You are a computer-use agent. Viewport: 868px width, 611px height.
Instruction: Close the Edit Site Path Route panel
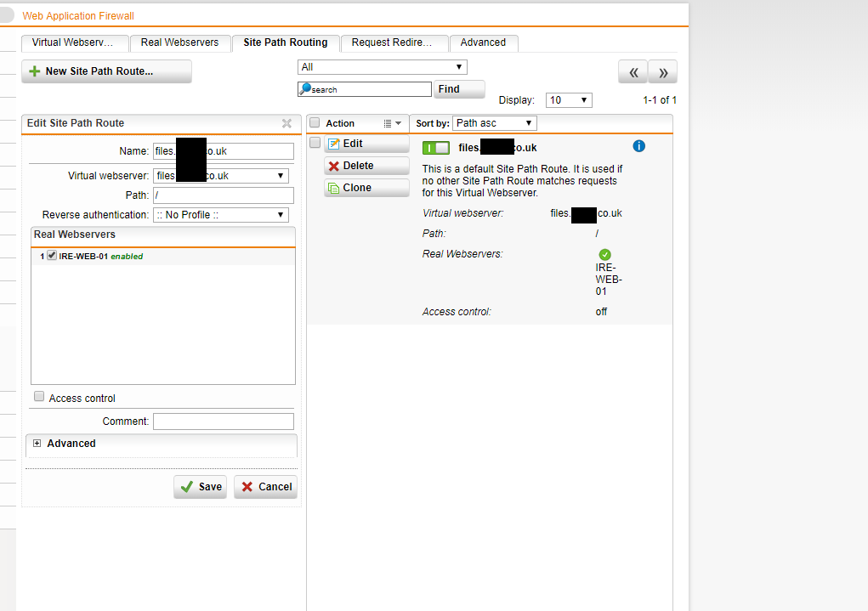tap(286, 123)
